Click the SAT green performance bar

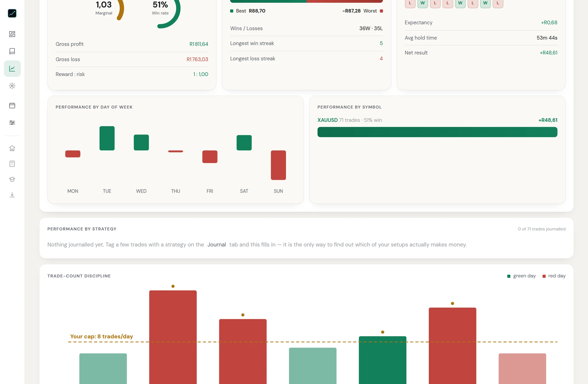pyautogui.click(x=244, y=143)
